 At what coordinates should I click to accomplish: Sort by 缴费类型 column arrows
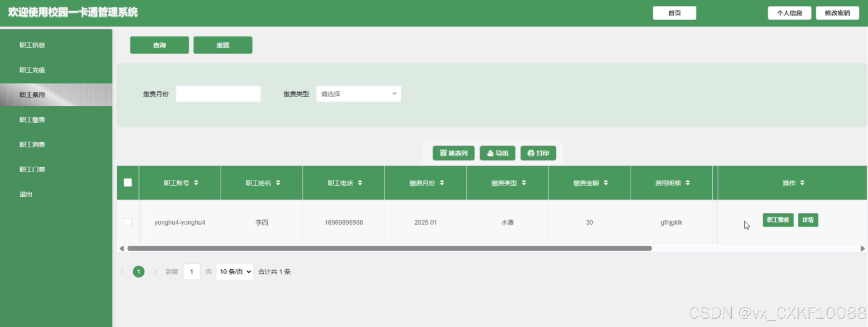[x=524, y=183]
